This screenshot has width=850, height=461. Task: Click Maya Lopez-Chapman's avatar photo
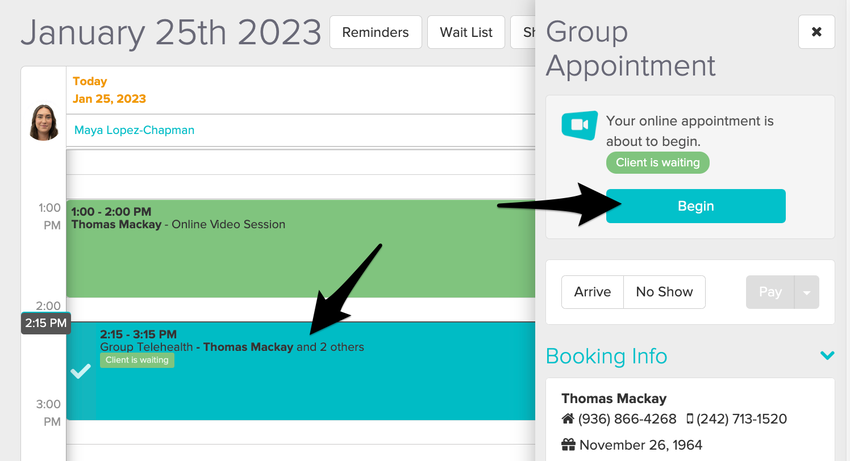click(43, 121)
